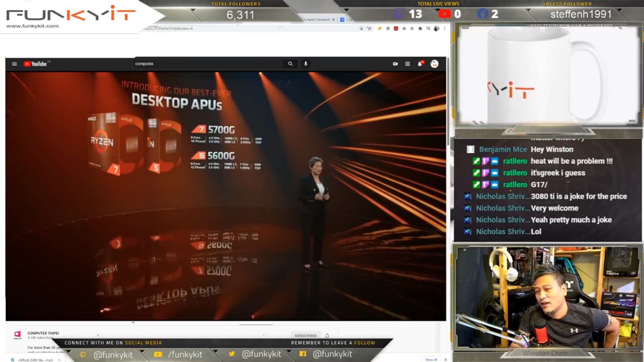This screenshot has width=644, height=362.
Task: Open the grey grid extension icon
Action: [x=412, y=29]
